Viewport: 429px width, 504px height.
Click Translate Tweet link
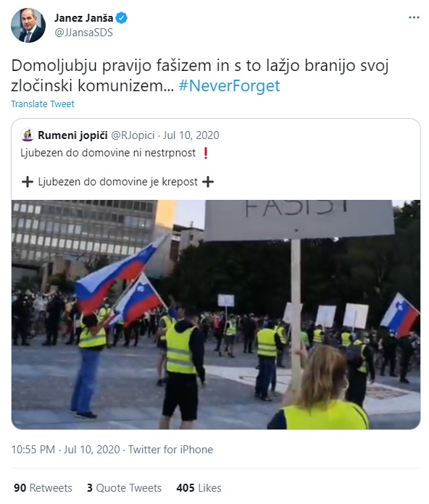pos(43,104)
